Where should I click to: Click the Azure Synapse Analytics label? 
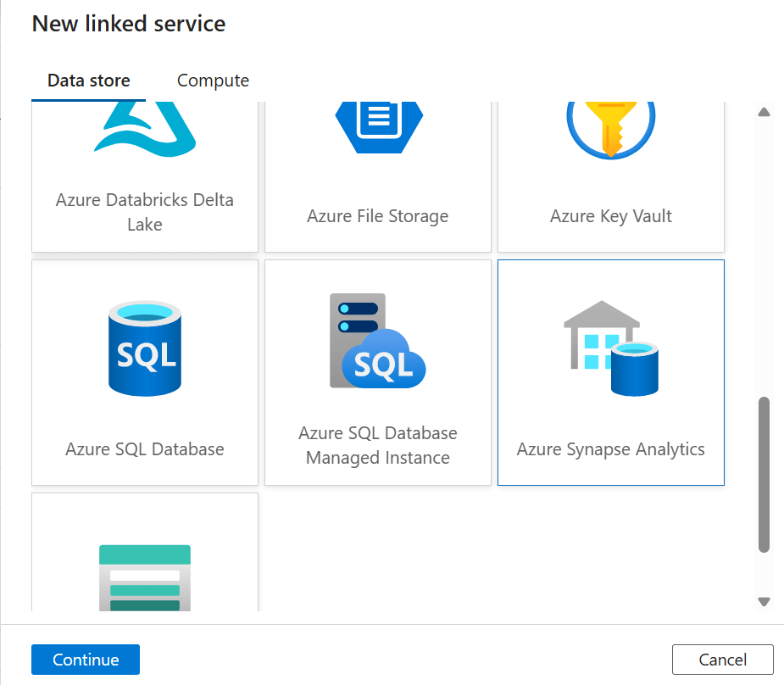point(611,449)
